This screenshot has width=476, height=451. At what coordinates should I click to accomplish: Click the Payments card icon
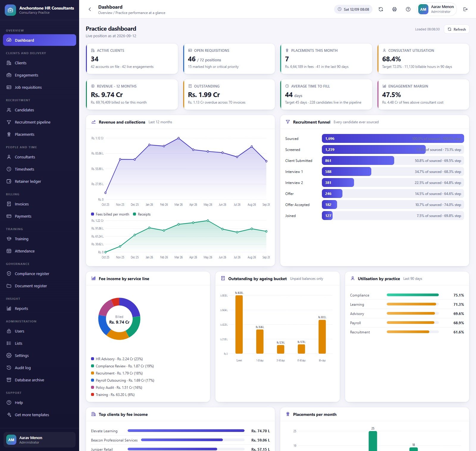[9, 216]
